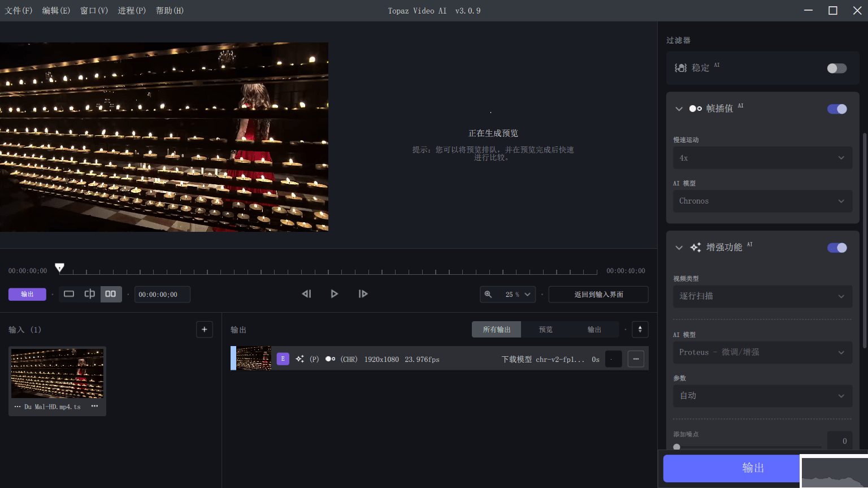Disable the 增强功能 enhancement toggle
Image resolution: width=868 pixels, height=488 pixels.
837,248
